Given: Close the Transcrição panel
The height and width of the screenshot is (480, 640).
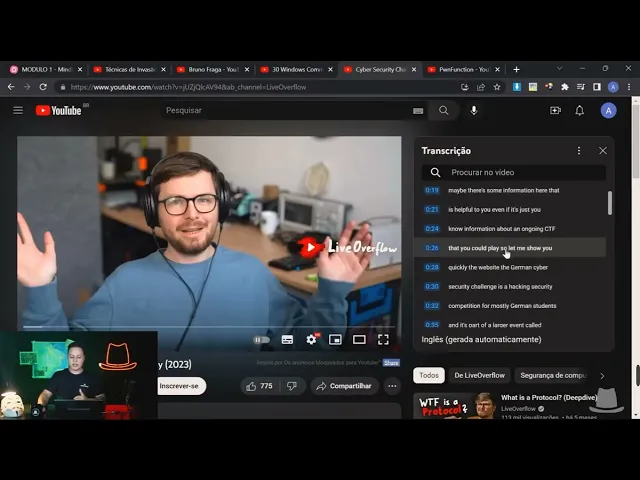Looking at the screenshot, I should click(603, 151).
